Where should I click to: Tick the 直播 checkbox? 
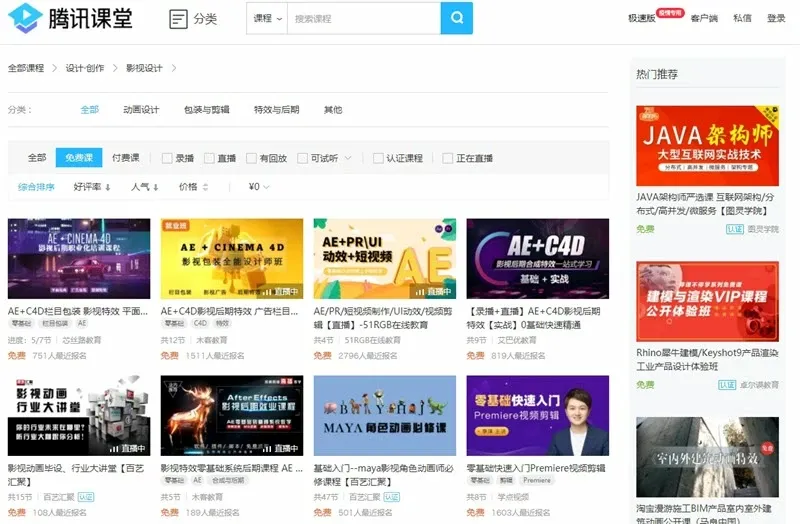click(x=209, y=158)
